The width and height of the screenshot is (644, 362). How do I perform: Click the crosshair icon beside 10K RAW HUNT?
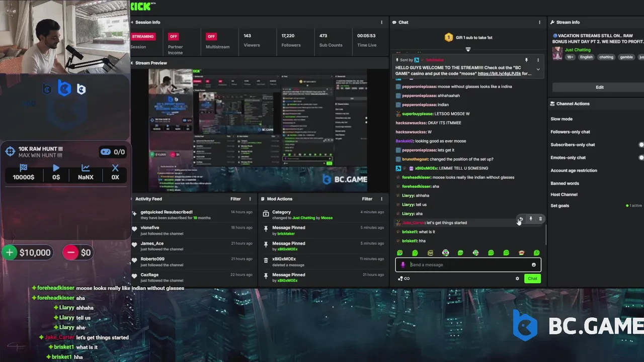coord(10,151)
